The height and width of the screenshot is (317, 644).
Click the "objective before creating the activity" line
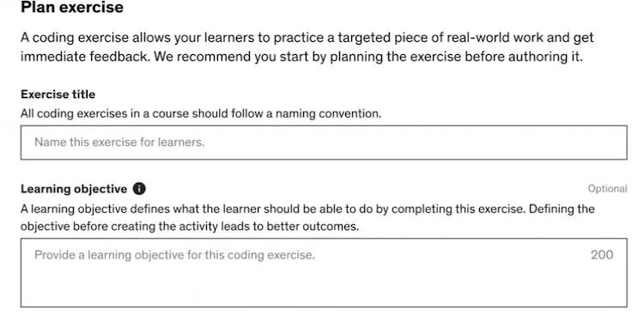[190, 227]
